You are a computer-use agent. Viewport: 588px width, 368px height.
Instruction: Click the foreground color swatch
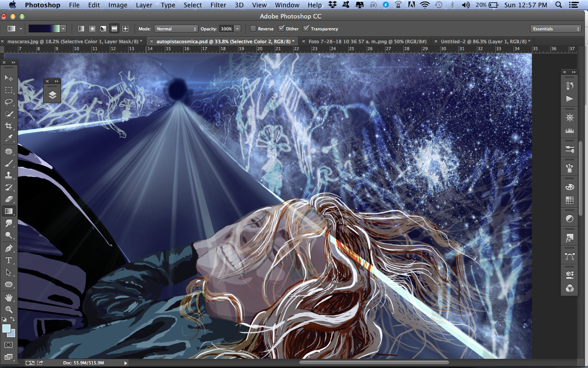pyautogui.click(x=6, y=328)
